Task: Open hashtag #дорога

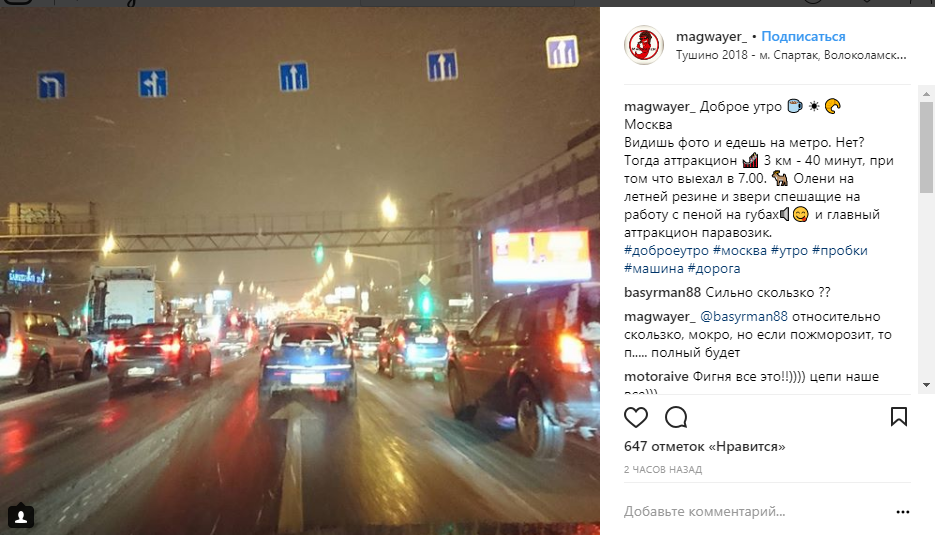Action: [x=714, y=268]
